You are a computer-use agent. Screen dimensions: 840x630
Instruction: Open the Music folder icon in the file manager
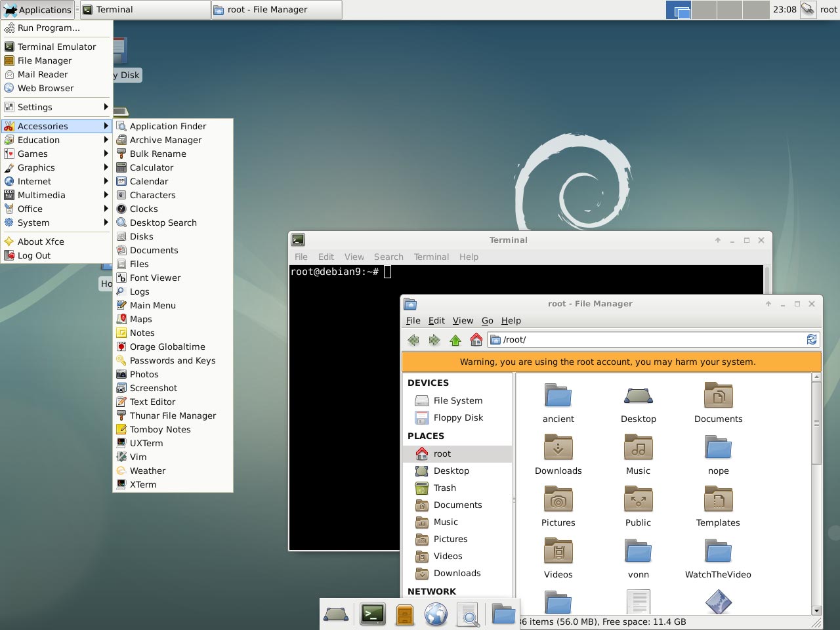638,449
